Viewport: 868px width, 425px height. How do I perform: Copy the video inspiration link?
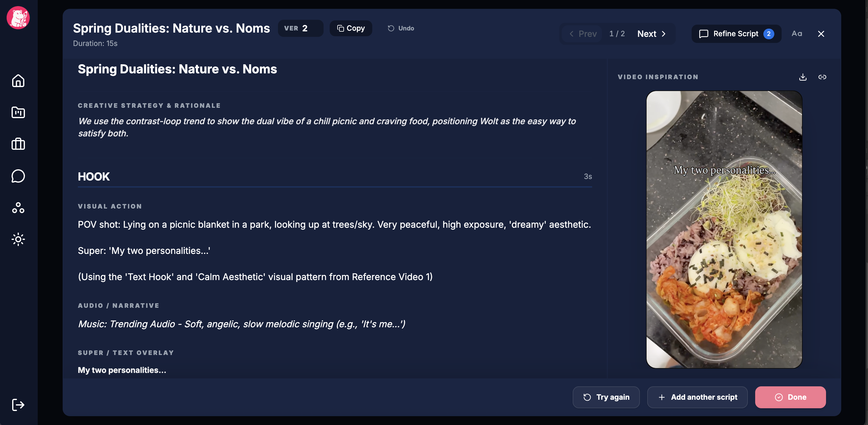822,77
